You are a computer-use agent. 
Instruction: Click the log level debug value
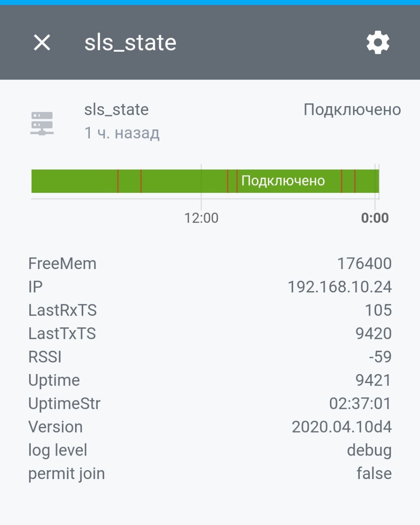click(369, 450)
